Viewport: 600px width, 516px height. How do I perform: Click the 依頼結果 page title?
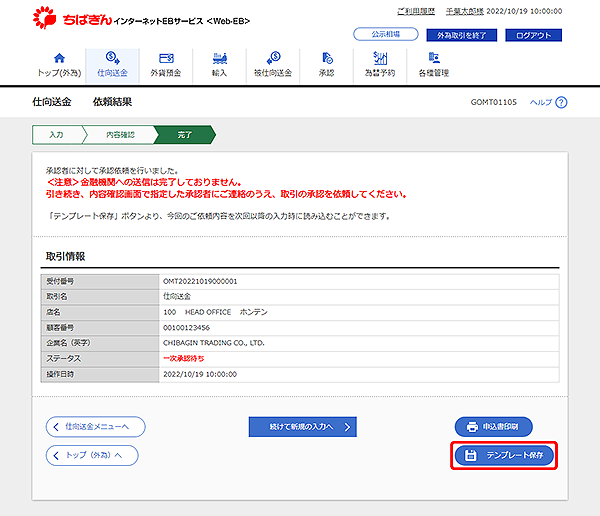point(112,102)
